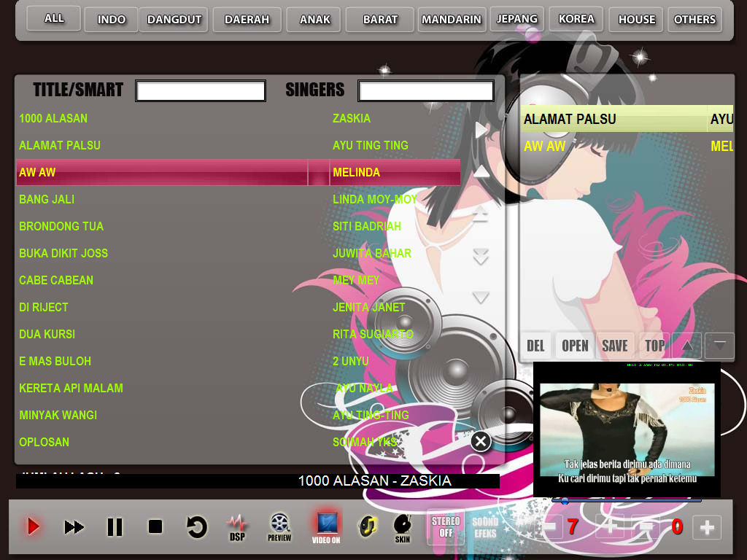Switch to the DANGDUT category tab
The image size is (747, 560).
click(173, 20)
